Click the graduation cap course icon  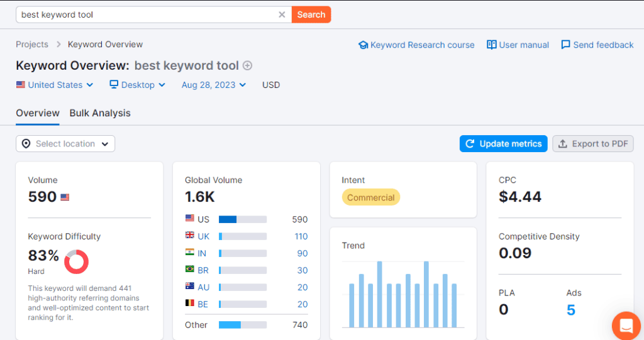(363, 45)
